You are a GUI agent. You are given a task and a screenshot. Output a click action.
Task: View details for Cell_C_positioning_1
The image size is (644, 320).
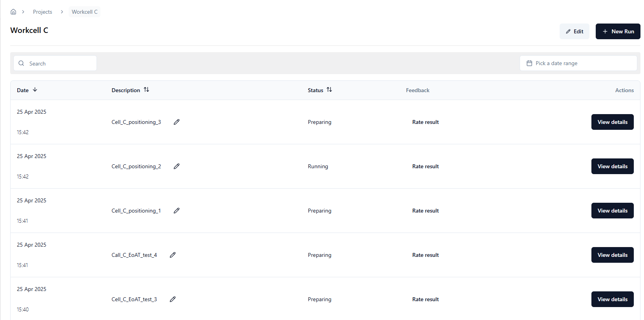point(613,211)
